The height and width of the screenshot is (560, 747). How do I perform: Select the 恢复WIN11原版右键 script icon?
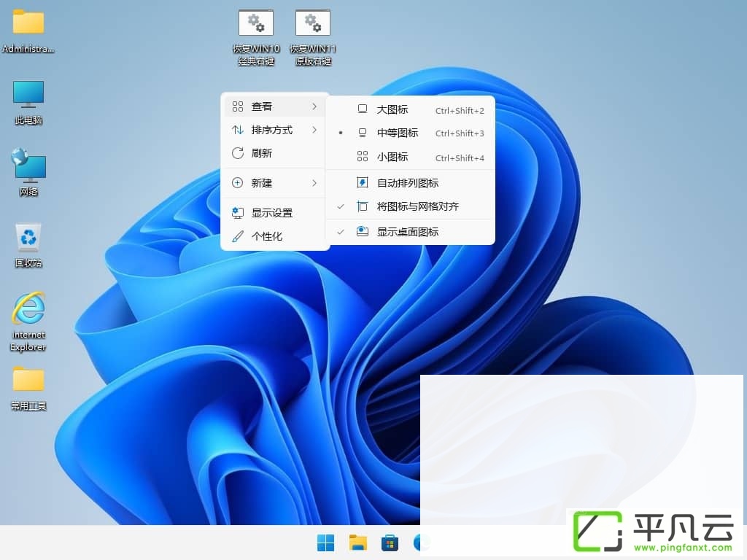(312, 38)
